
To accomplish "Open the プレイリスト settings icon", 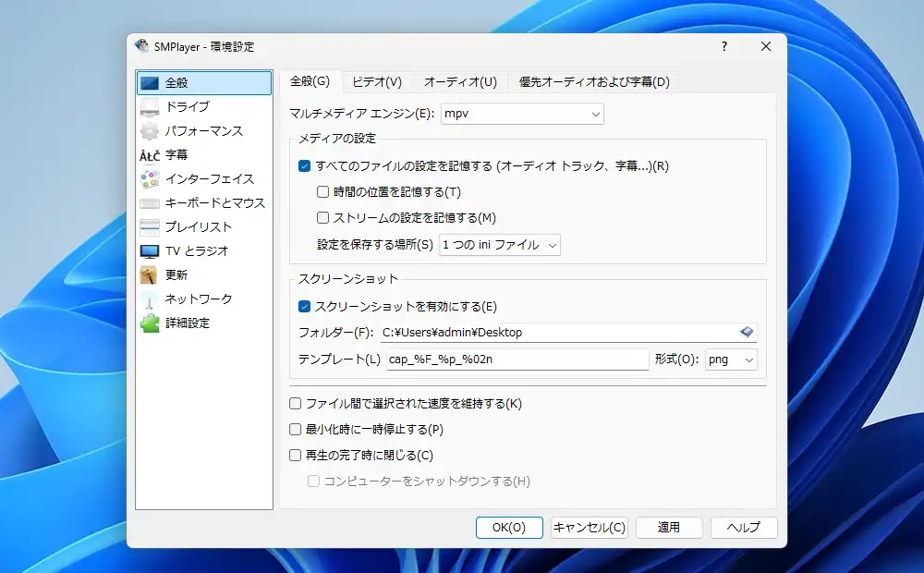I will coord(151,226).
